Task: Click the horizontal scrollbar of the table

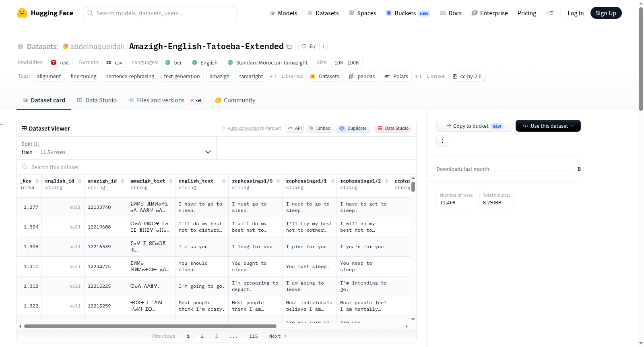Action: [150, 326]
